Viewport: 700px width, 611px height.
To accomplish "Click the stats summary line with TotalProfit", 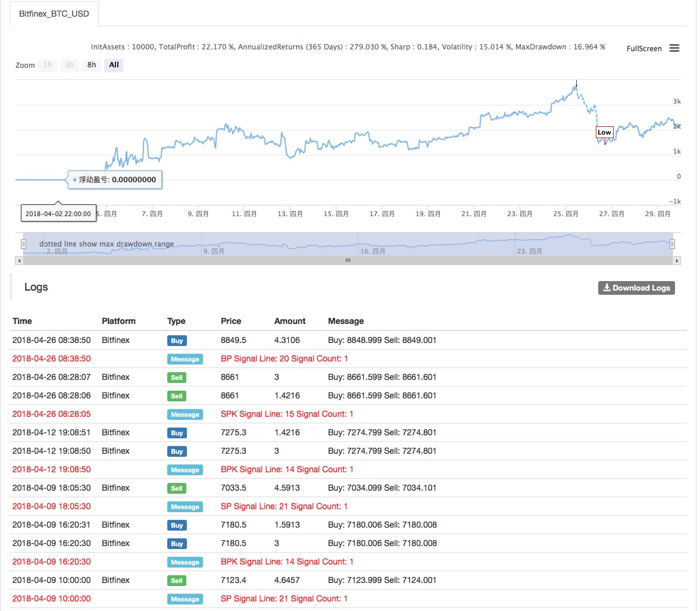I will (348, 47).
